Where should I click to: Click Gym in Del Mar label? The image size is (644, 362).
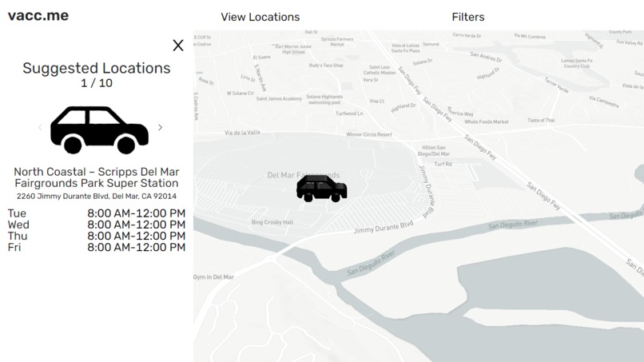pyautogui.click(x=213, y=277)
